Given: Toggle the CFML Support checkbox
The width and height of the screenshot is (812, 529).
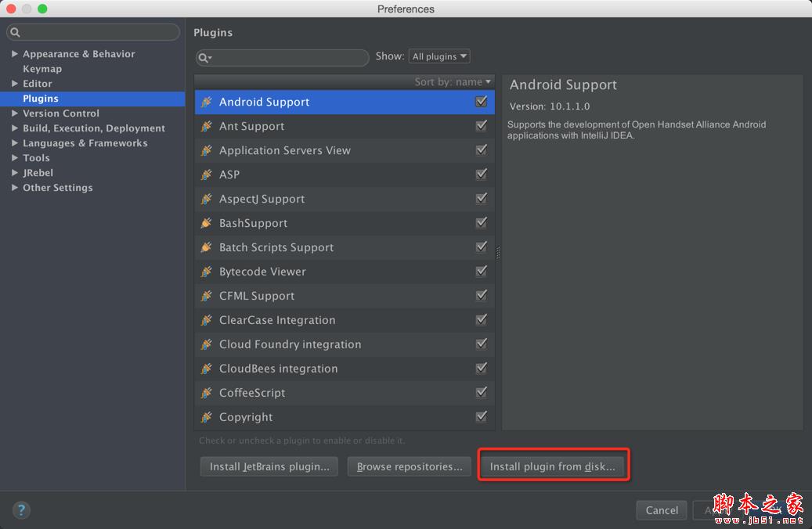Looking at the screenshot, I should pos(481,296).
